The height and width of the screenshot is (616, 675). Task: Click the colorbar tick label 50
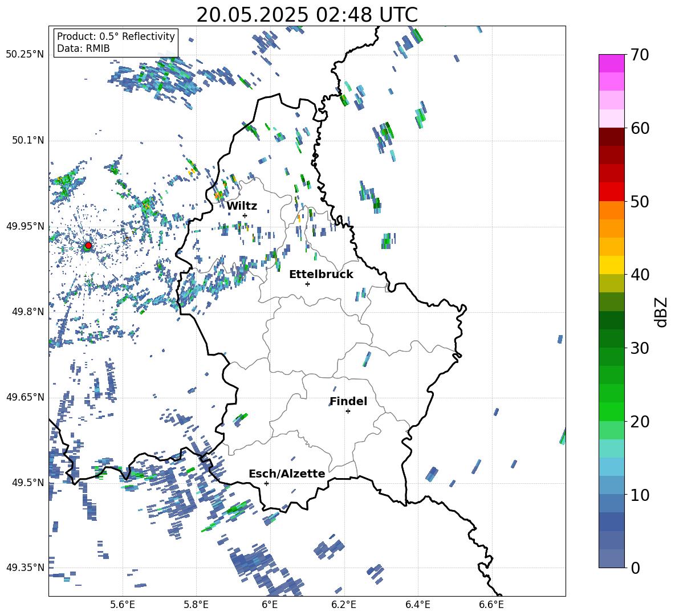click(x=640, y=202)
